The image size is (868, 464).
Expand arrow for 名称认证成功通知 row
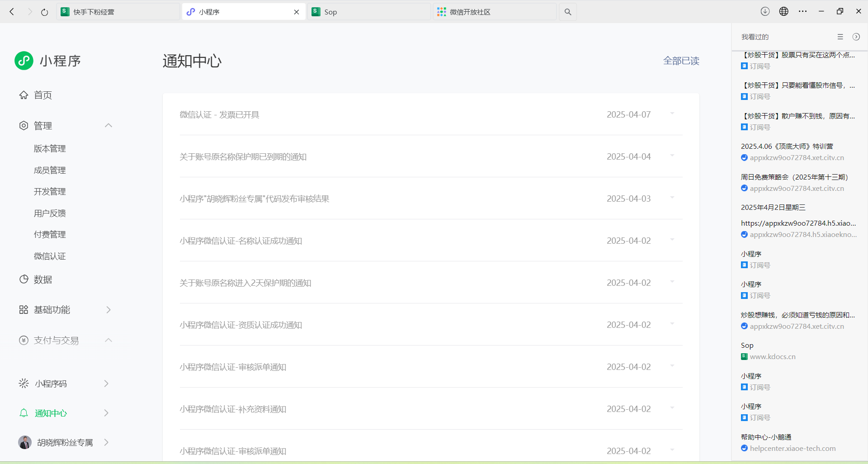[x=672, y=240]
